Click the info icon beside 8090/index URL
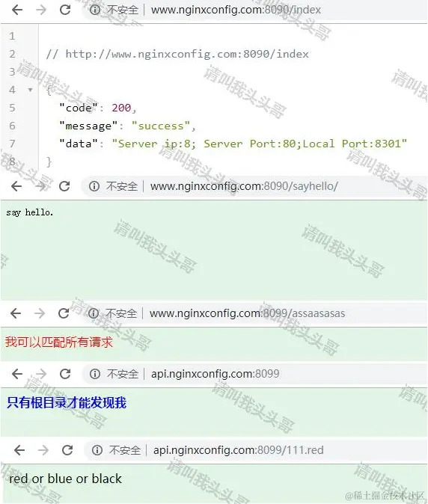 (x=95, y=10)
